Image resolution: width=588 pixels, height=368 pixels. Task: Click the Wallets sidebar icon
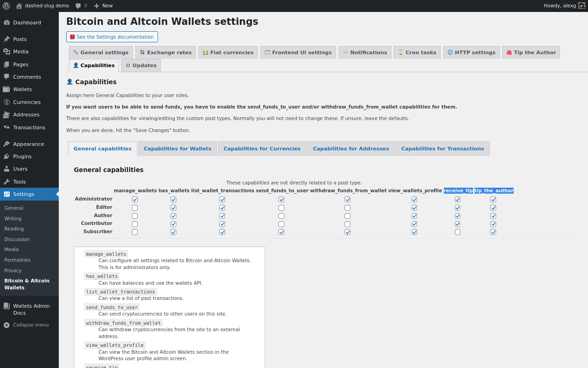pyautogui.click(x=6, y=89)
